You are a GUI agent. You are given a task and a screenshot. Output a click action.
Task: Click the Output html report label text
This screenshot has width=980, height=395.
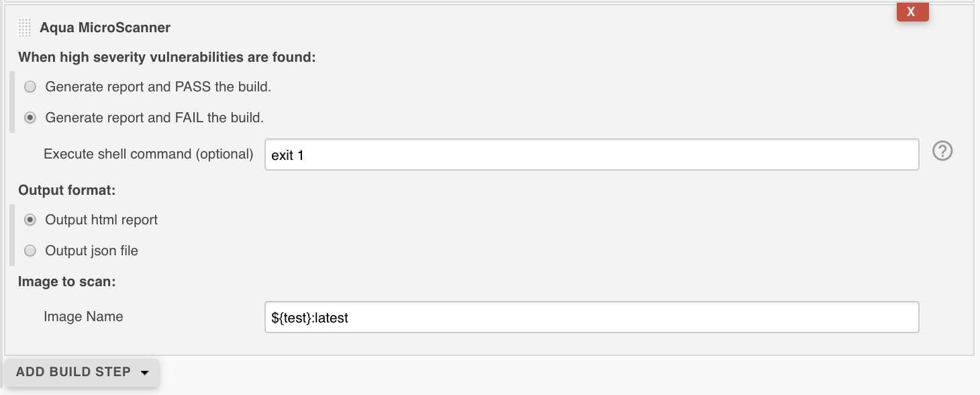[x=101, y=220]
